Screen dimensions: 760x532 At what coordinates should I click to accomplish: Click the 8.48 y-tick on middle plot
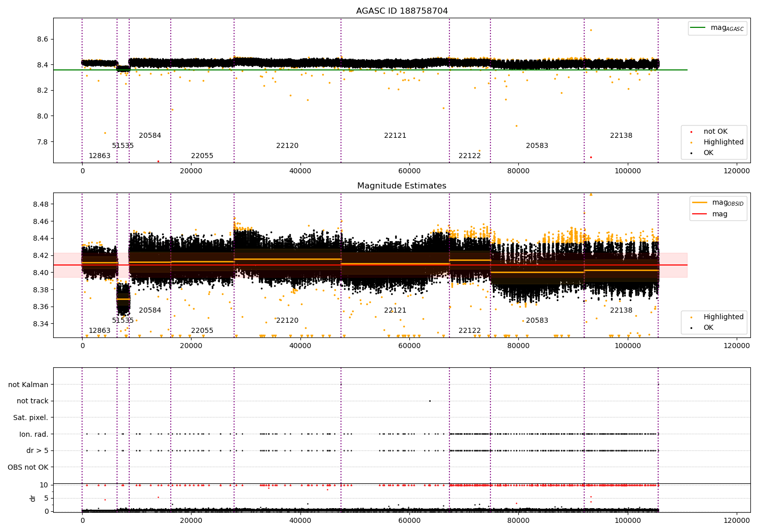pyautogui.click(x=41, y=205)
